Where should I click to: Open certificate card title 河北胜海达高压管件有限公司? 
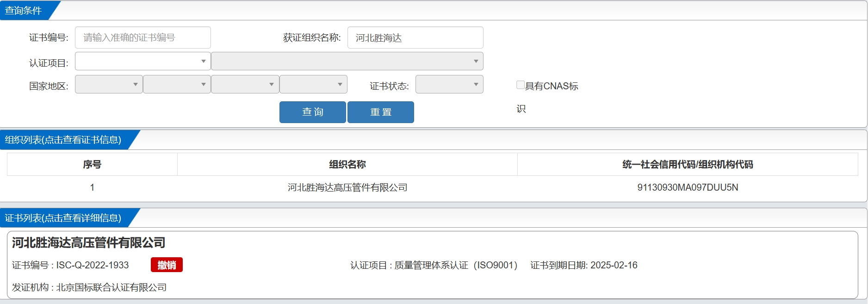tap(88, 242)
